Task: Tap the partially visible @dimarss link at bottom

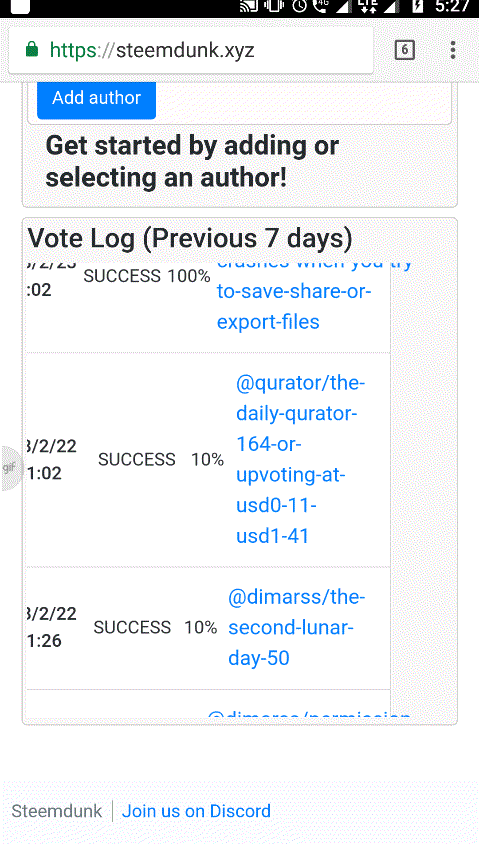Action: pos(309,716)
